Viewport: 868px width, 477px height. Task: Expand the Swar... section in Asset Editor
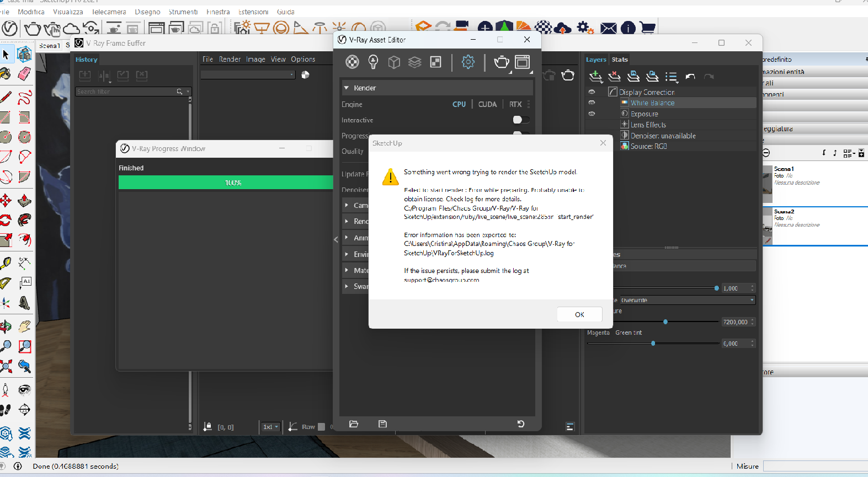[x=347, y=286]
